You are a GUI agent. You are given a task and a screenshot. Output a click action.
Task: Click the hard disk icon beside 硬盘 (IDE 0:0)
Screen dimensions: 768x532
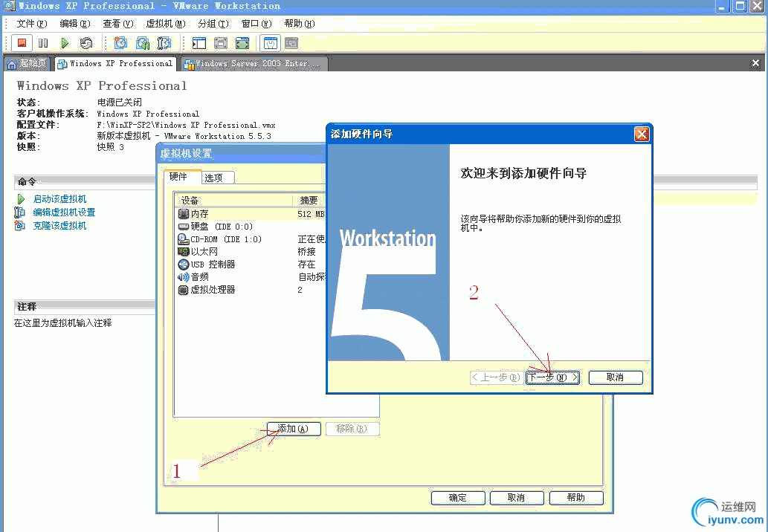[183, 227]
